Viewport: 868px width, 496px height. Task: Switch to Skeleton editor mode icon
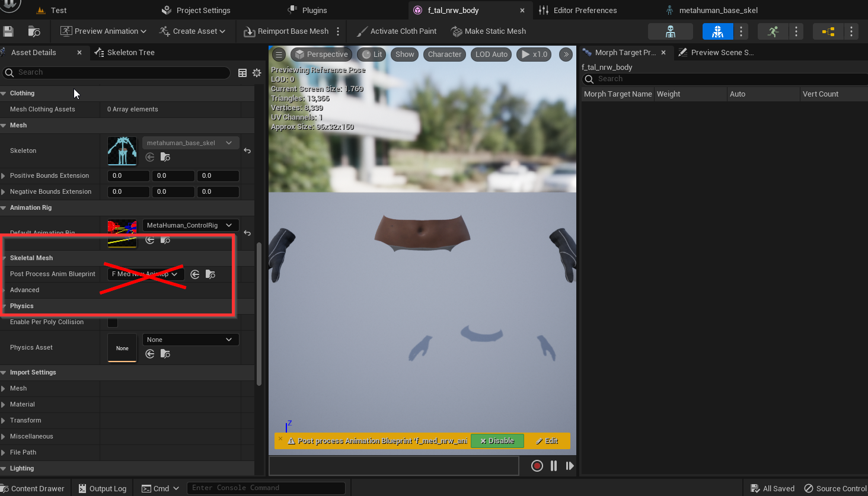click(x=670, y=31)
